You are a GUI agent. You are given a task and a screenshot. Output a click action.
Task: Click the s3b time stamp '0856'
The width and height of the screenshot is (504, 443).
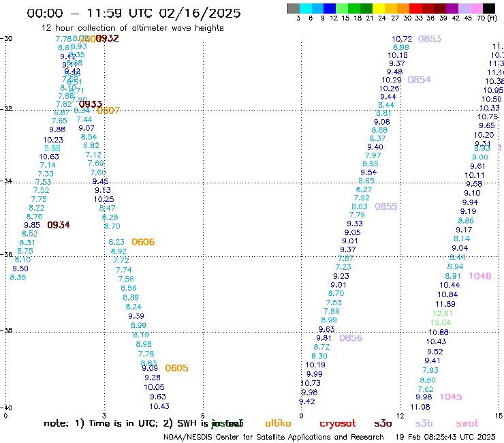point(351,338)
